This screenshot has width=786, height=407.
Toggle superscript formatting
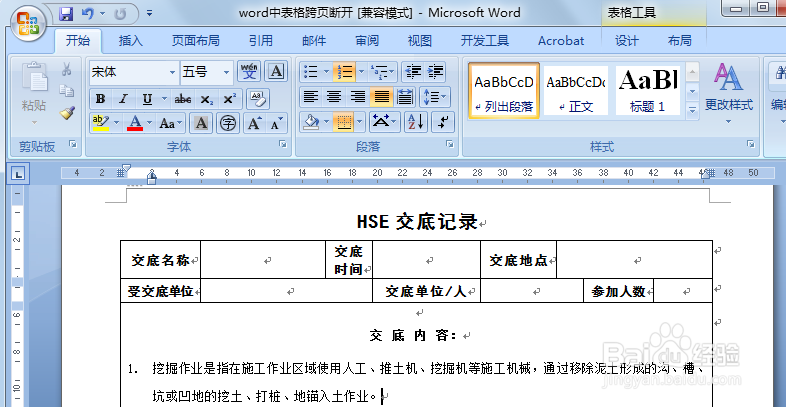tap(230, 99)
